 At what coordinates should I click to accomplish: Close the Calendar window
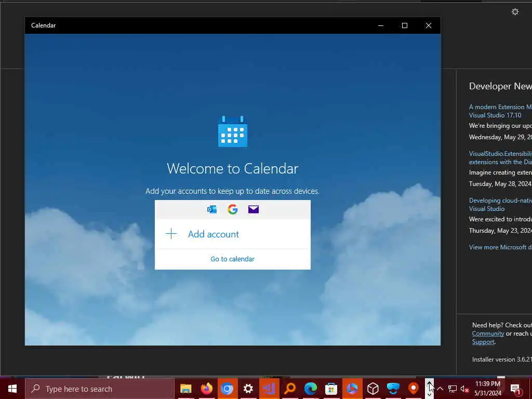click(429, 25)
